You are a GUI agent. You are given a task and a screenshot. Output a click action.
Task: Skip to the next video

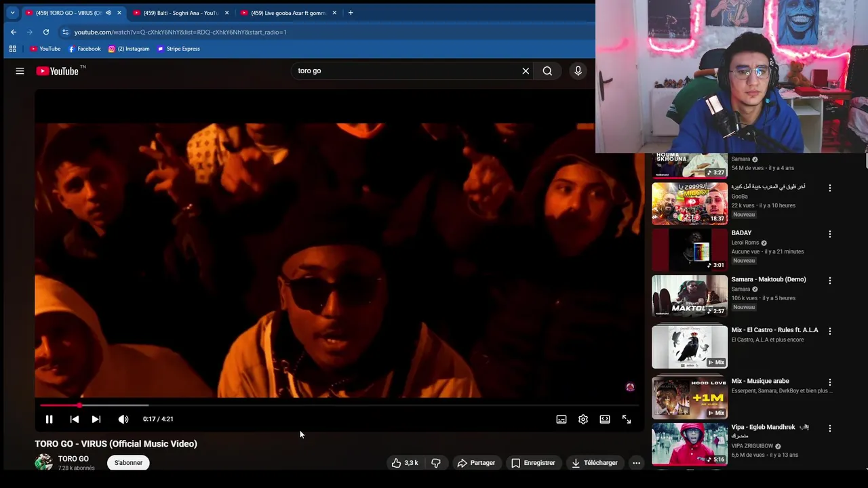coord(96,419)
